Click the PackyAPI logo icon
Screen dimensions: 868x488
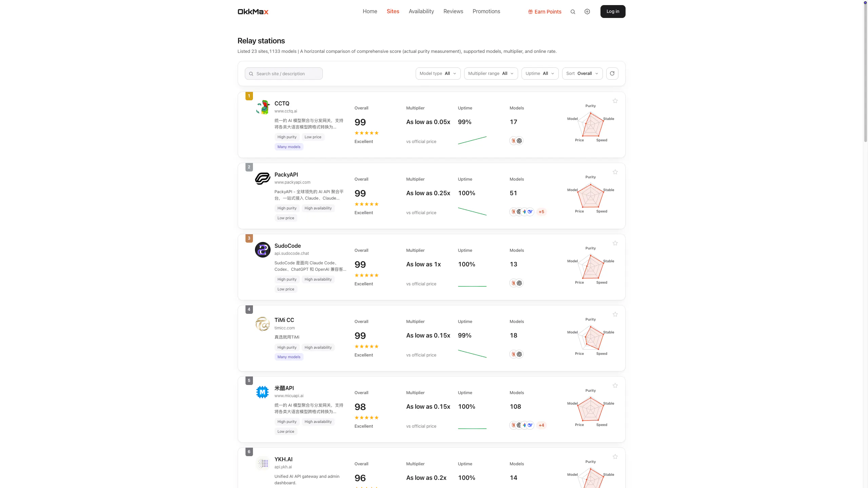(263, 179)
